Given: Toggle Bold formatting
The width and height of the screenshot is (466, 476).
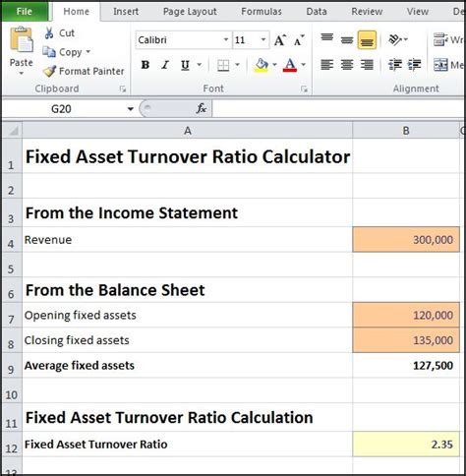Looking at the screenshot, I should click(x=146, y=65).
